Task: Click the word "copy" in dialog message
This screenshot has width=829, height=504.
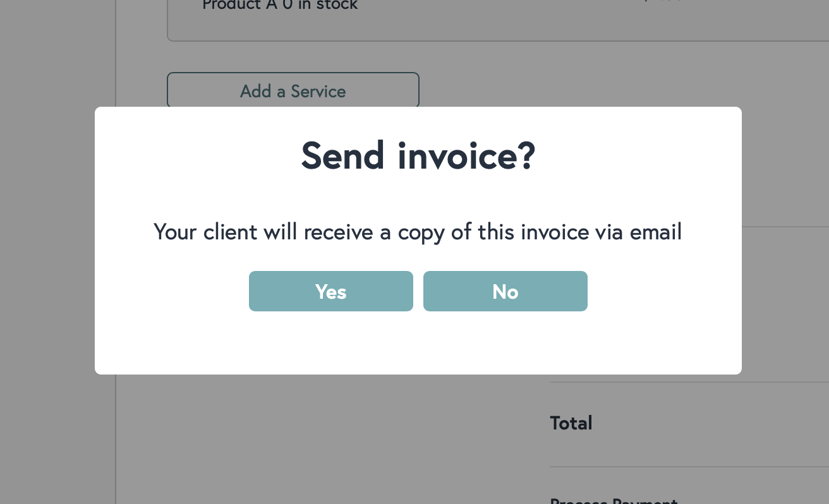Action: point(421,233)
